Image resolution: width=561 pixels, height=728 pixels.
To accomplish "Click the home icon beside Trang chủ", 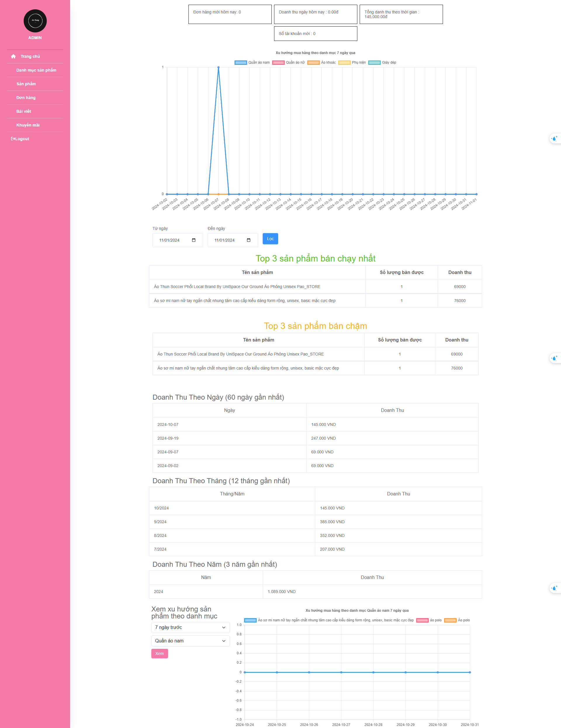I will point(13,56).
